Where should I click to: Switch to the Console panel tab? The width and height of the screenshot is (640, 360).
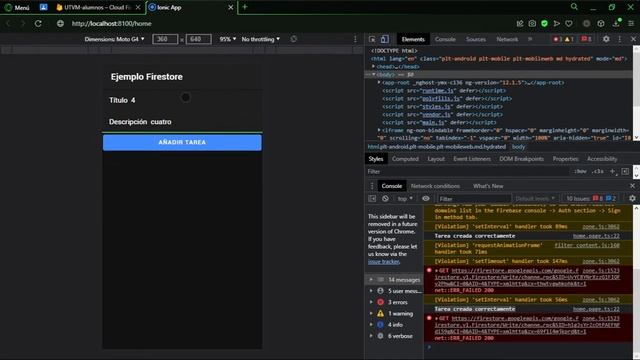[445, 39]
